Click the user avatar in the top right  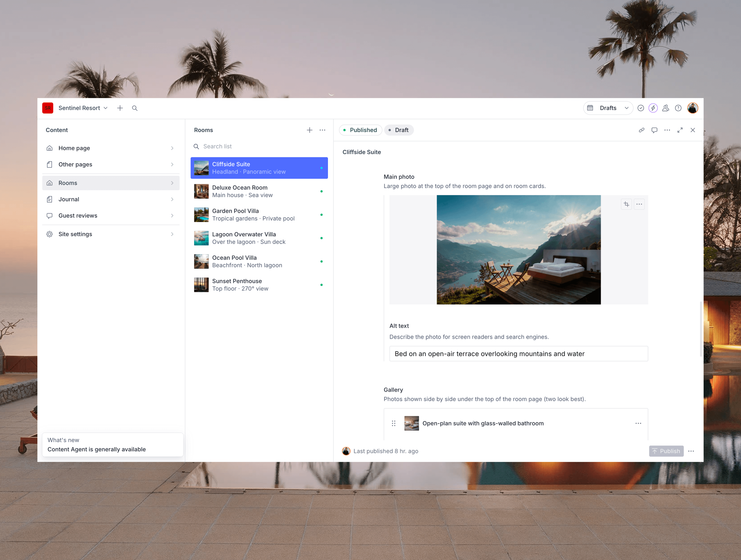pyautogui.click(x=692, y=108)
